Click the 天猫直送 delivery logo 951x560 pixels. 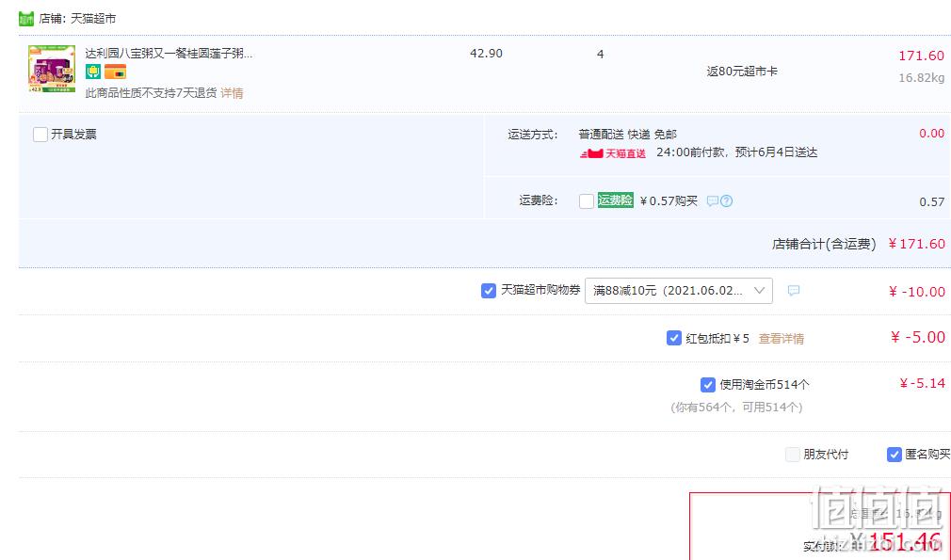tap(613, 153)
